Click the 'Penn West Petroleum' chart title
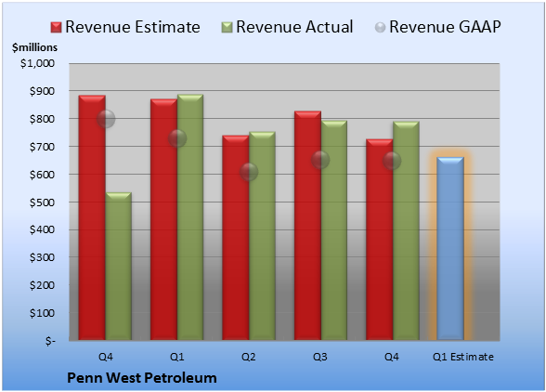 click(142, 378)
